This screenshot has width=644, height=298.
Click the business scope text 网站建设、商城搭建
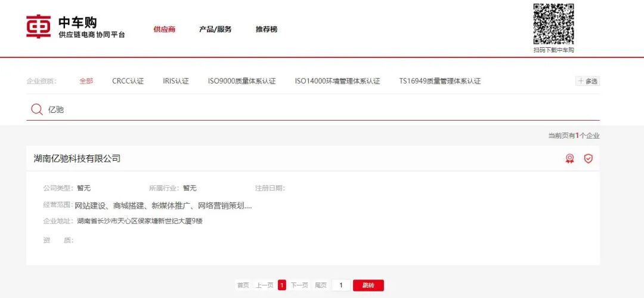point(163,206)
